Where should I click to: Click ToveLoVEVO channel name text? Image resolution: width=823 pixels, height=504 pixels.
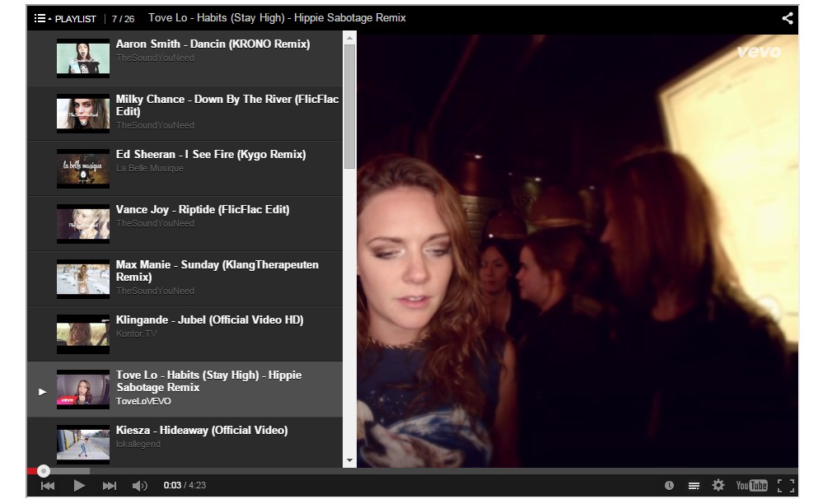click(x=143, y=401)
